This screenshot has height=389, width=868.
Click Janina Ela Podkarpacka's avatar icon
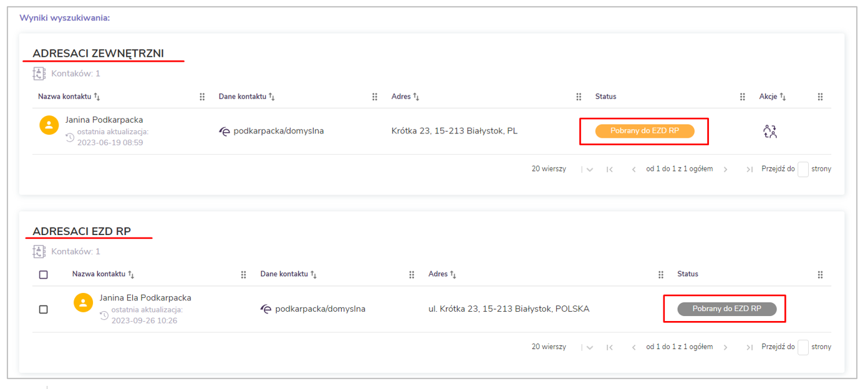coord(83,303)
